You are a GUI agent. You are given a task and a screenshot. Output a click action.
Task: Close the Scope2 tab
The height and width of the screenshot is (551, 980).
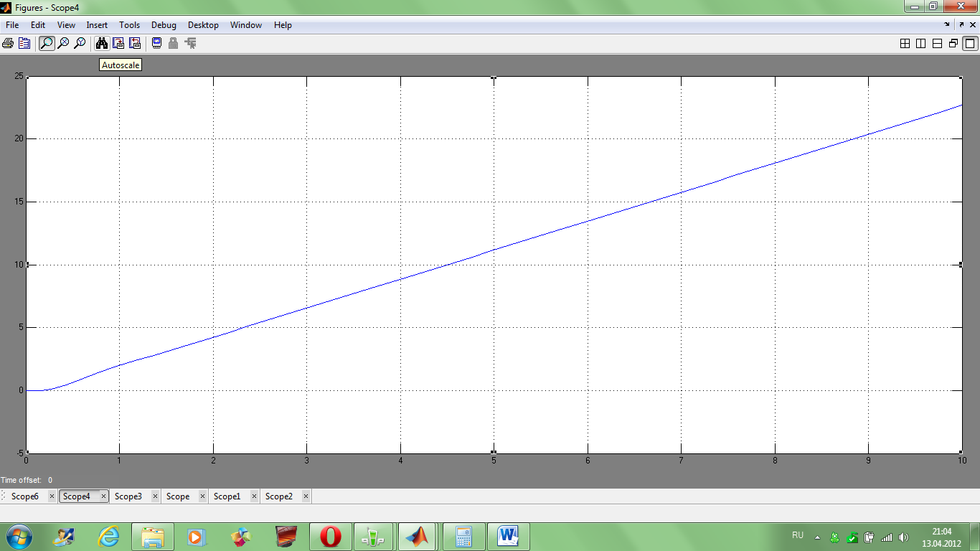[x=306, y=496]
